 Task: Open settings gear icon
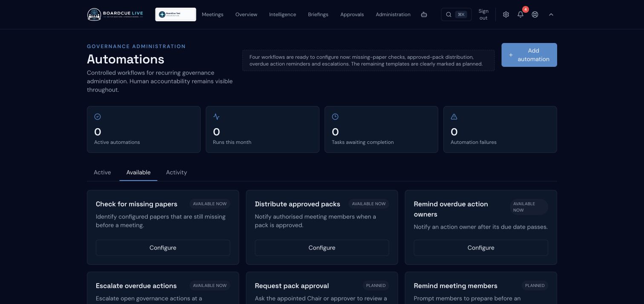(506, 14)
